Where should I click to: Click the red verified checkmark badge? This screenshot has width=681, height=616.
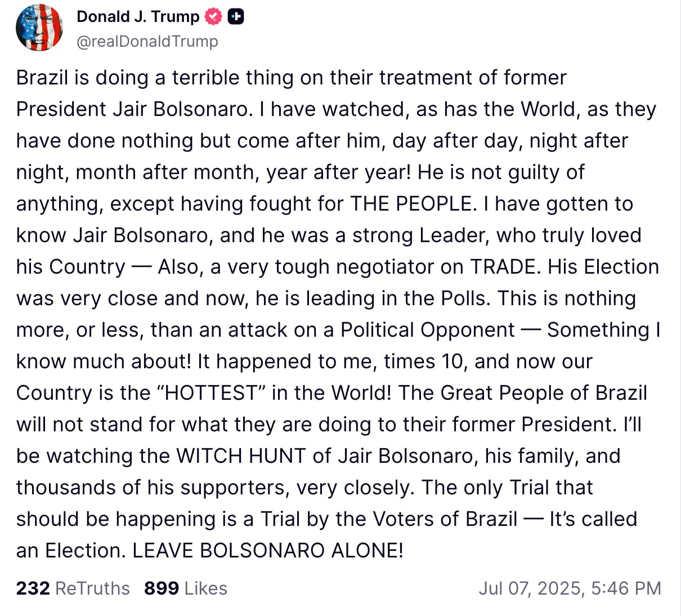click(x=213, y=17)
